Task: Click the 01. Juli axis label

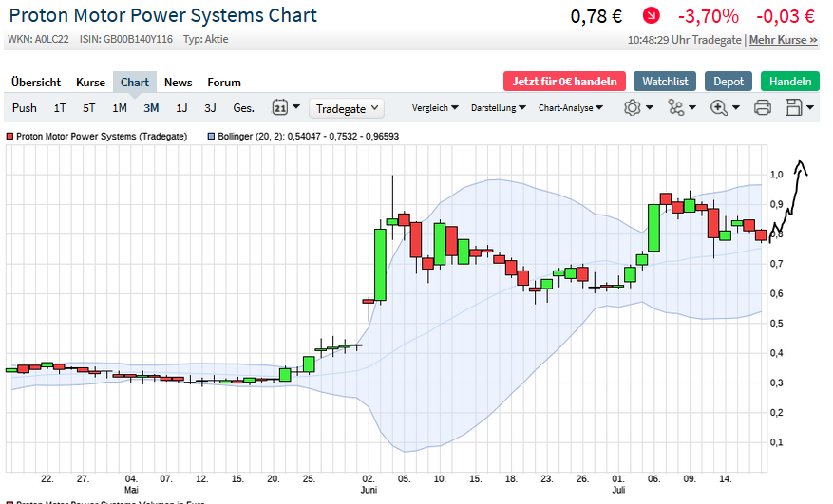Action: [x=617, y=484]
